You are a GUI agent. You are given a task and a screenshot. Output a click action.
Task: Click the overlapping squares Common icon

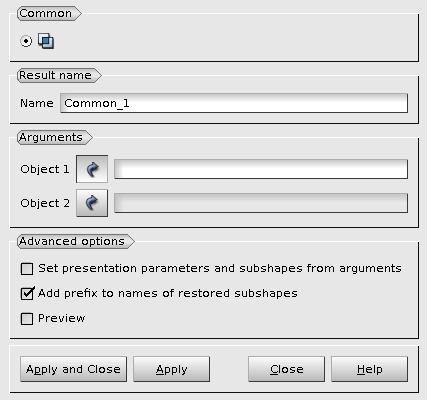pyautogui.click(x=46, y=41)
